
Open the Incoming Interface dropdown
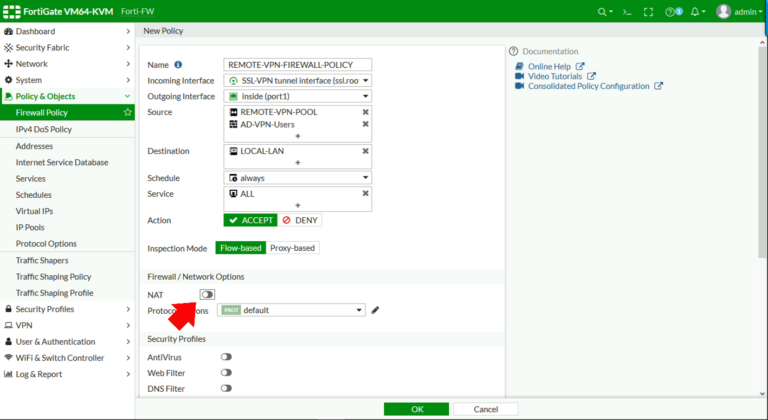click(297, 80)
